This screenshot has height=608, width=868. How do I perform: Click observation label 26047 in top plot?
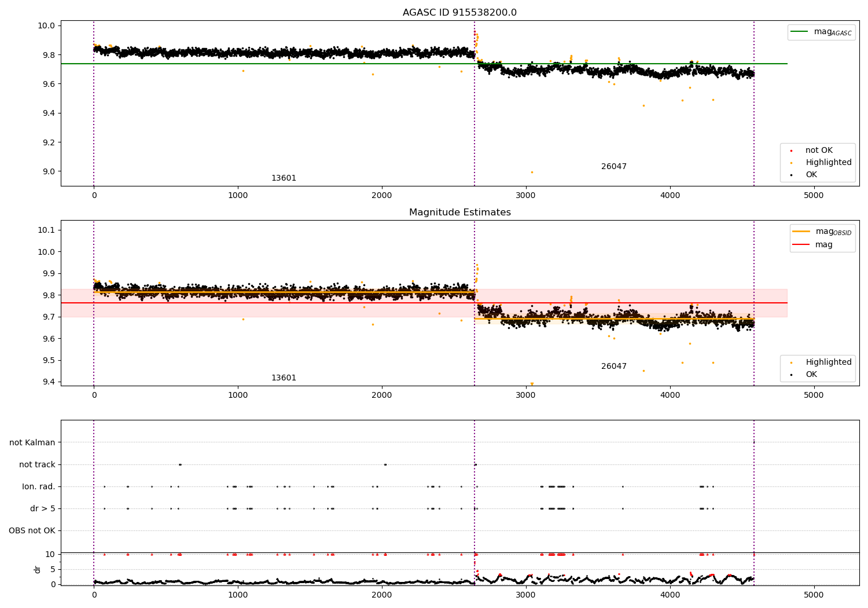point(614,167)
